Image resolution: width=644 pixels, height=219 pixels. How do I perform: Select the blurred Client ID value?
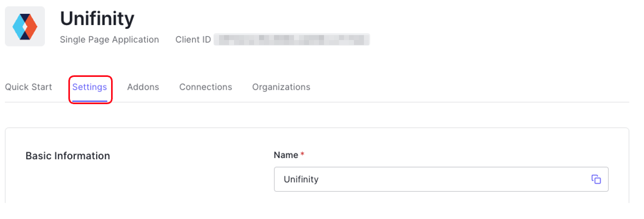tap(292, 40)
